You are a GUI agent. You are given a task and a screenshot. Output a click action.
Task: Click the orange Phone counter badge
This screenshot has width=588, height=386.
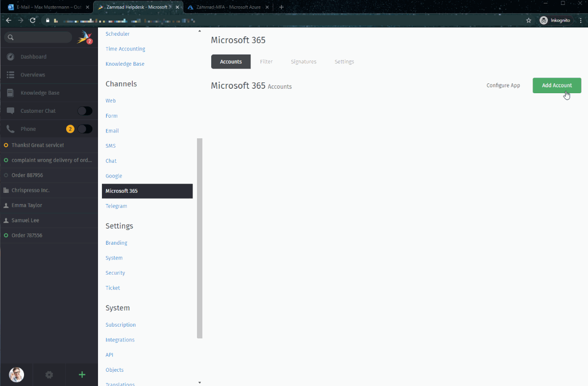point(70,129)
